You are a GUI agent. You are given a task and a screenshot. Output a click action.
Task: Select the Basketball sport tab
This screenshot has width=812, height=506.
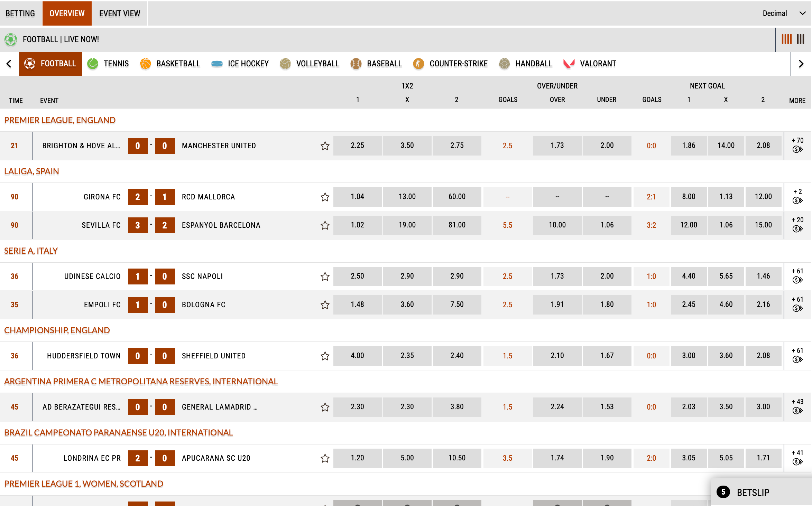point(170,64)
